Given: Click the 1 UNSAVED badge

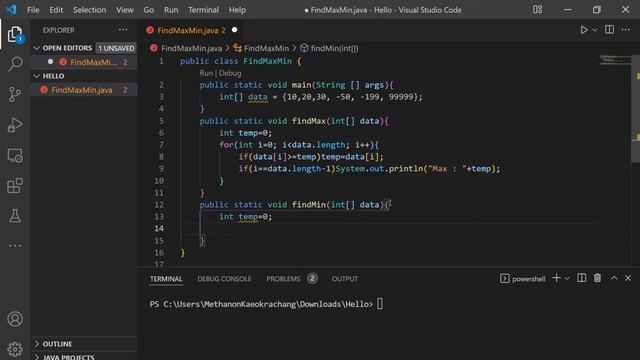Looking at the screenshot, I should click(116, 48).
